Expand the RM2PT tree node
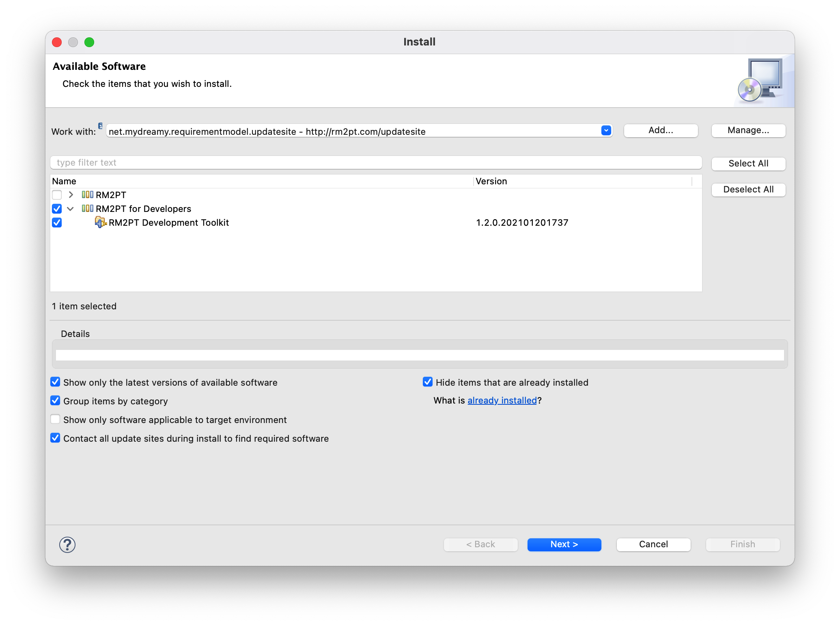The width and height of the screenshot is (840, 626). click(71, 195)
